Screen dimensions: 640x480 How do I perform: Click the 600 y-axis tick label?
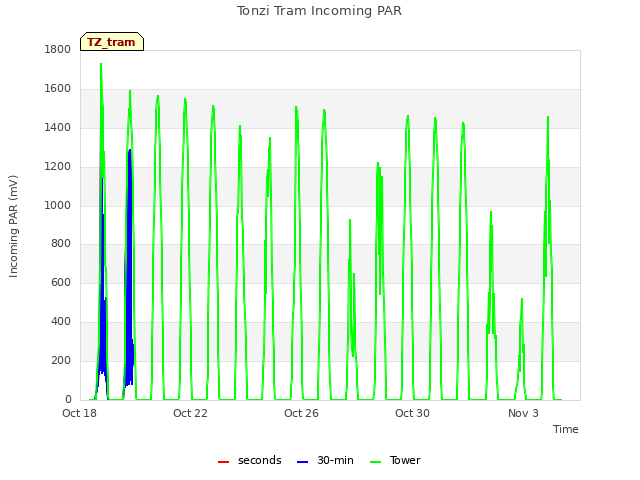(x=61, y=282)
